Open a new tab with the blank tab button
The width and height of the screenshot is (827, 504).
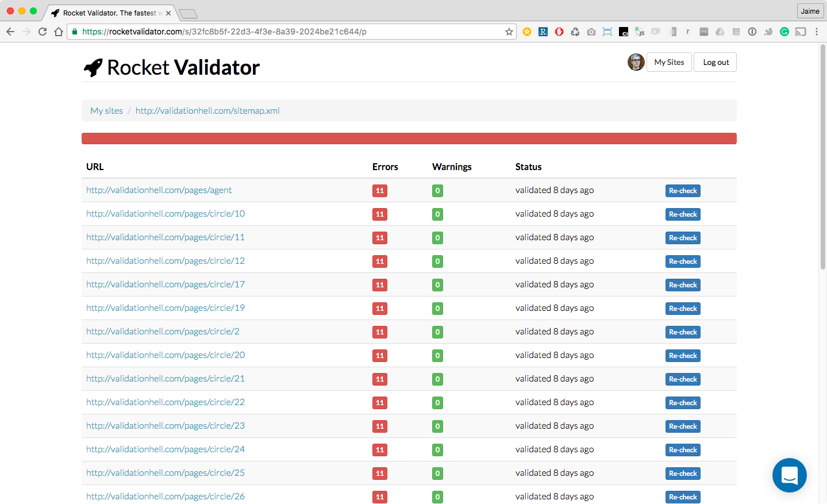click(188, 13)
